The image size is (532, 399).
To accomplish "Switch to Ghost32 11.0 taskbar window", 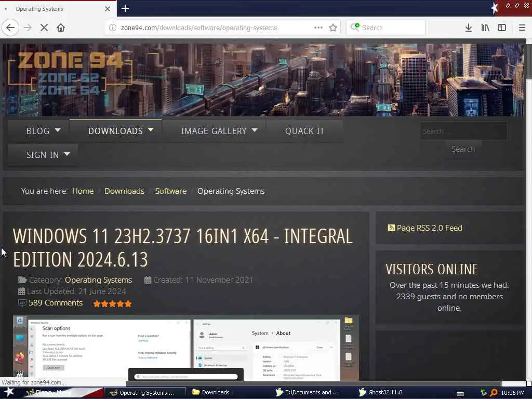I will tap(381, 392).
